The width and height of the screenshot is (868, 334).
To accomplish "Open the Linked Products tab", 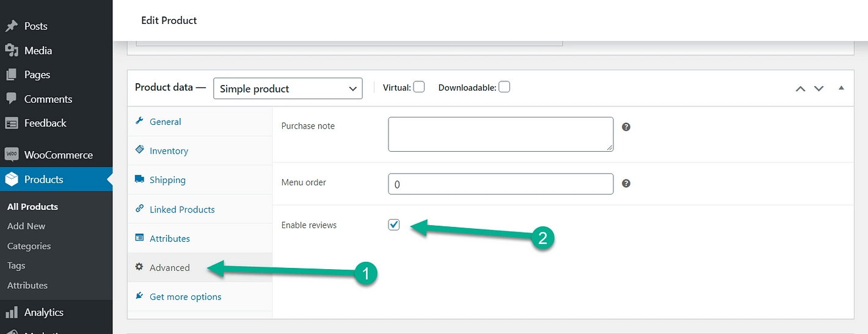I will click(x=182, y=209).
